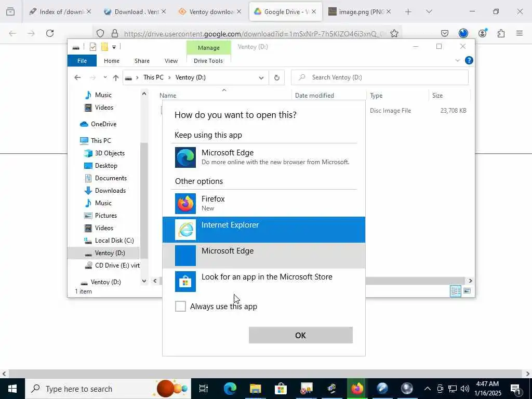Click the green Manage contextual tab
Screen dimensions: 532x399
tap(209, 48)
